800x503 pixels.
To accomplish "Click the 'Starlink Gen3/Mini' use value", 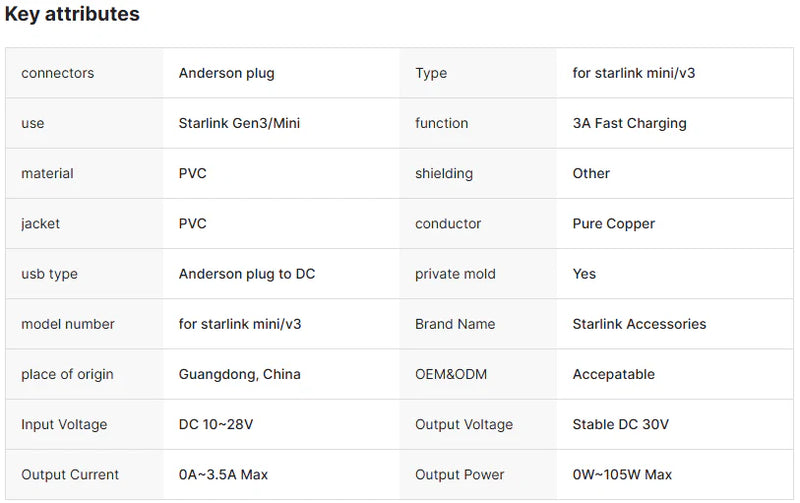I will click(239, 123).
